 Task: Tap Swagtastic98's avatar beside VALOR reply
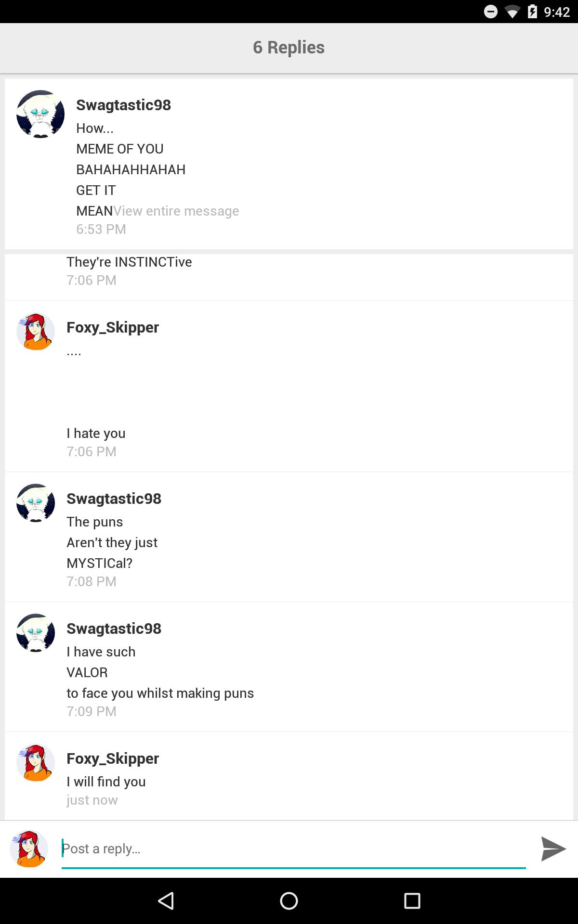coord(36,633)
